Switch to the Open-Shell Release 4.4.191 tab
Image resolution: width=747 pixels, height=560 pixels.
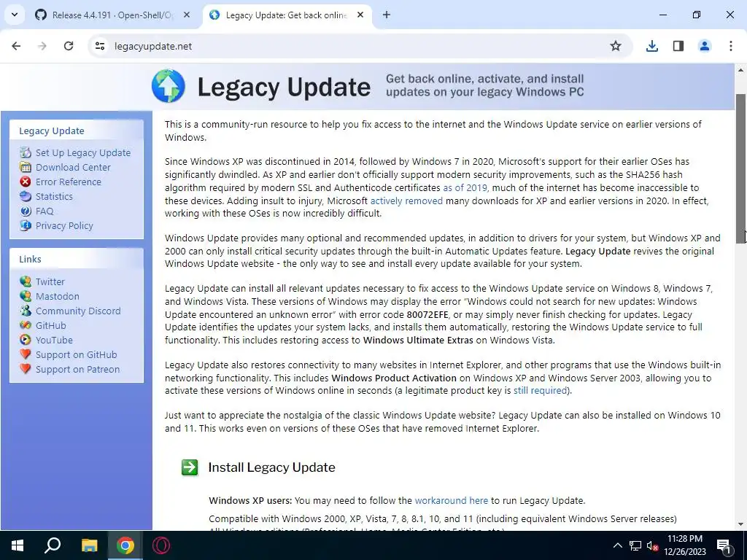click(113, 15)
